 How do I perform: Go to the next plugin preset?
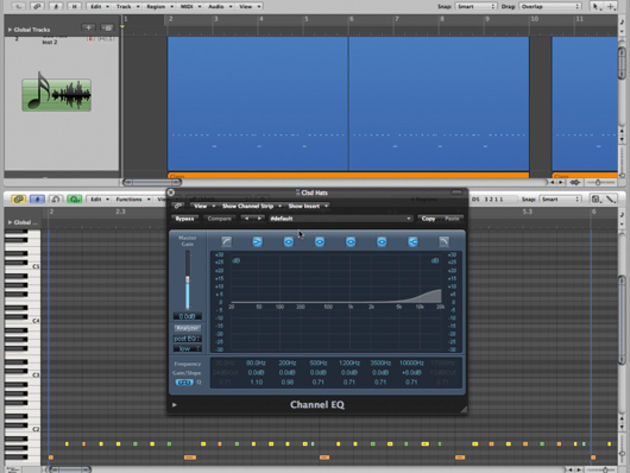point(259,218)
